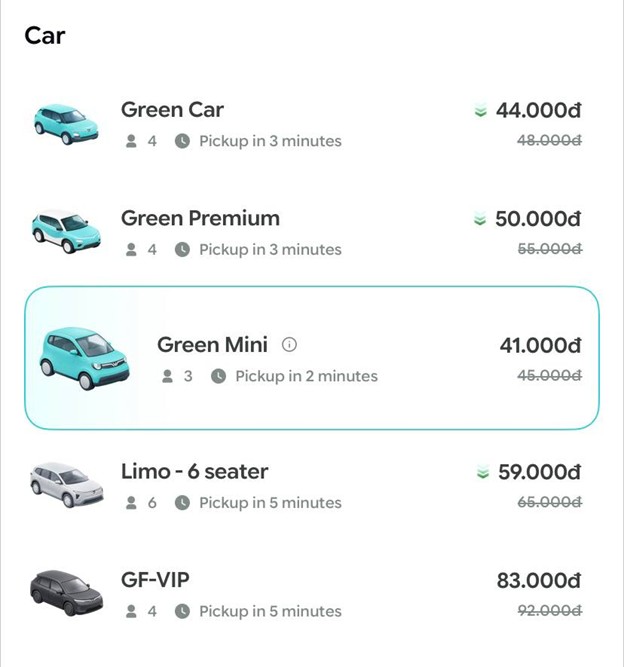Select the Green Car ride option

[x=172, y=110]
